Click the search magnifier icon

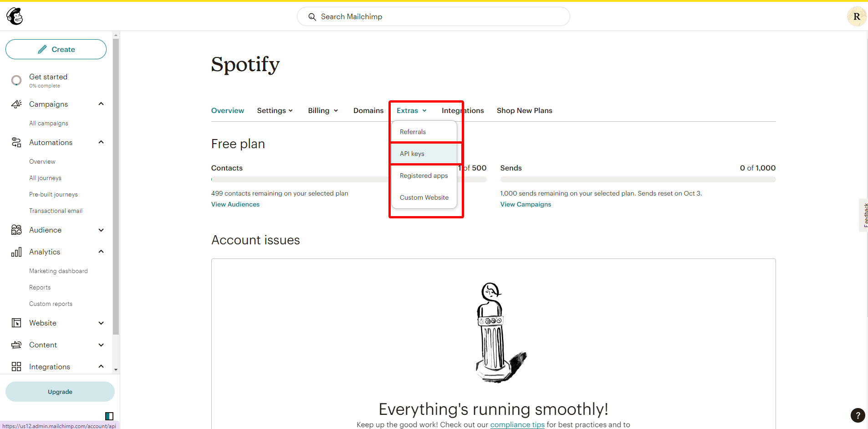click(x=312, y=17)
